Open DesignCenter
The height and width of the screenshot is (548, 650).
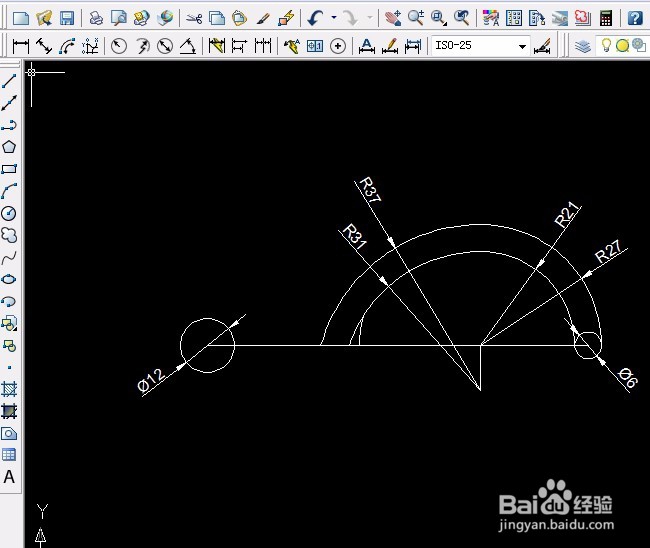tap(514, 18)
